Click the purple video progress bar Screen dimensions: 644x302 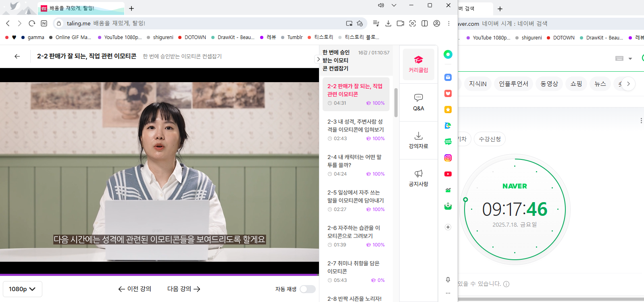pyautogui.click(x=159, y=275)
